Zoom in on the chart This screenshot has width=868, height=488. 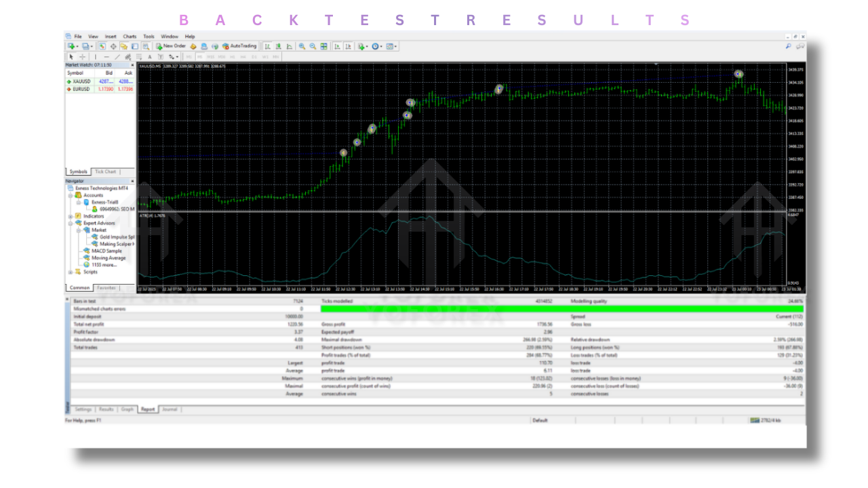(x=300, y=46)
